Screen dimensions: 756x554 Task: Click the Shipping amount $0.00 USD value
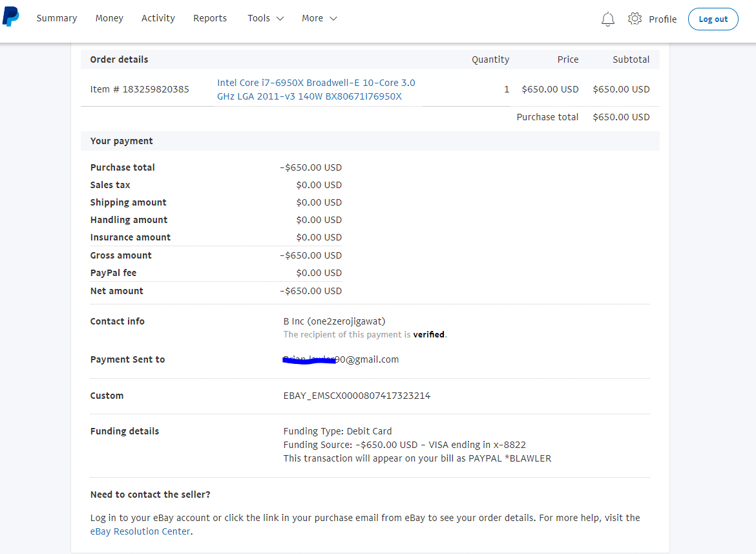tap(319, 202)
